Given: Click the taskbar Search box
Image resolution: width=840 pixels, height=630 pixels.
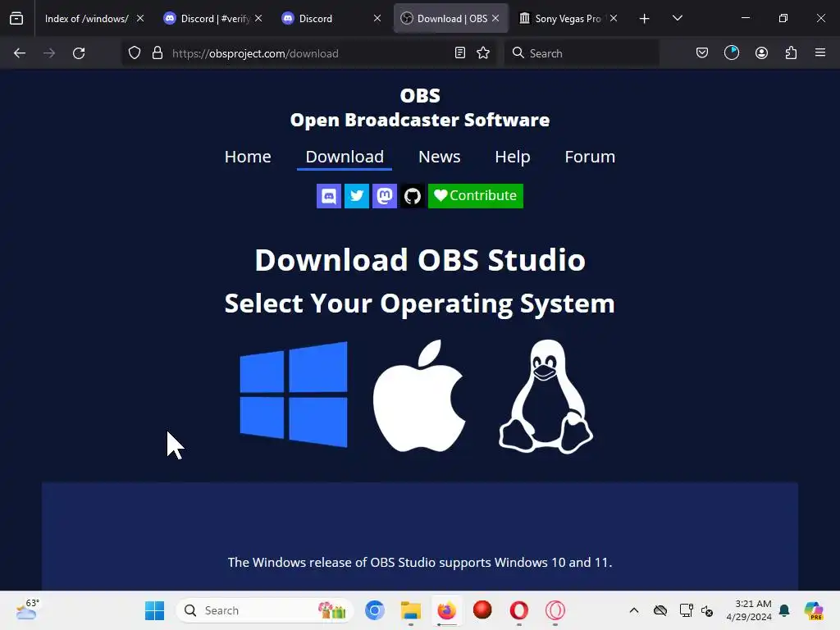Looking at the screenshot, I should 265,610.
